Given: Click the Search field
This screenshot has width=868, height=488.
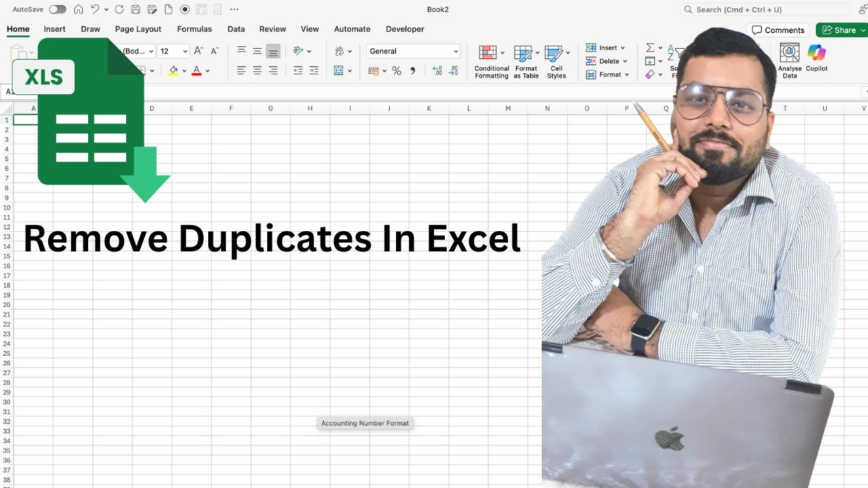Looking at the screenshot, I should 765,9.
